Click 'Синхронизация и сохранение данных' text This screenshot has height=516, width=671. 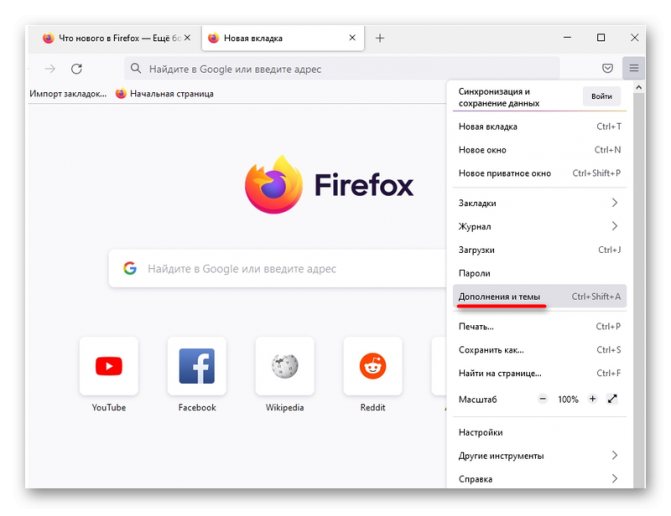click(x=499, y=97)
